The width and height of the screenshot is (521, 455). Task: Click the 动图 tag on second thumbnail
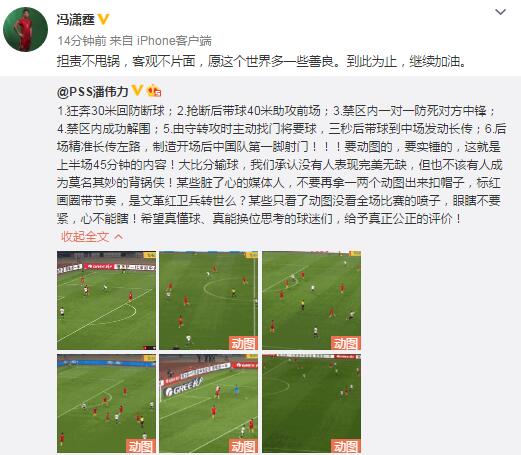pos(243,343)
